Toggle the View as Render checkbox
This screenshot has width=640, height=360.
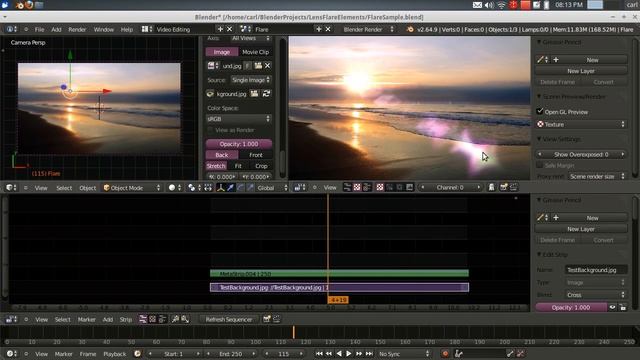[210, 130]
